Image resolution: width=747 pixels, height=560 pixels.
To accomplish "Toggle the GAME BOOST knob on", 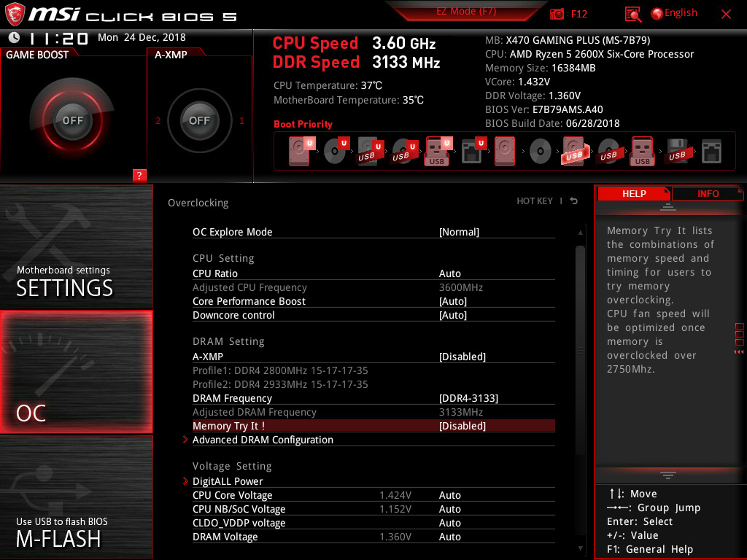I will point(72,120).
